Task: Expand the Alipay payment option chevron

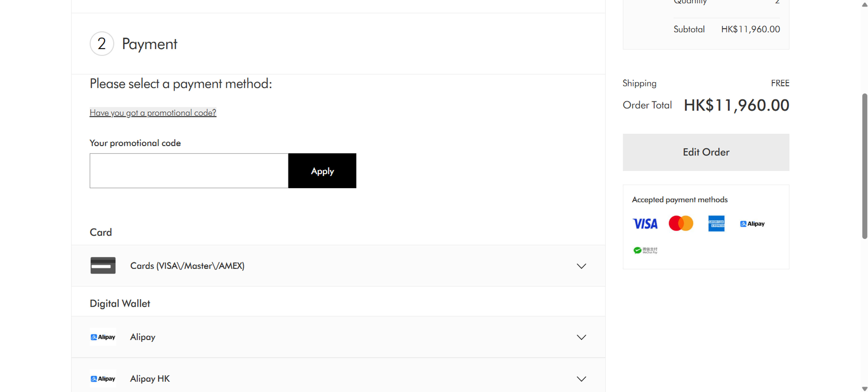Action: pos(581,337)
